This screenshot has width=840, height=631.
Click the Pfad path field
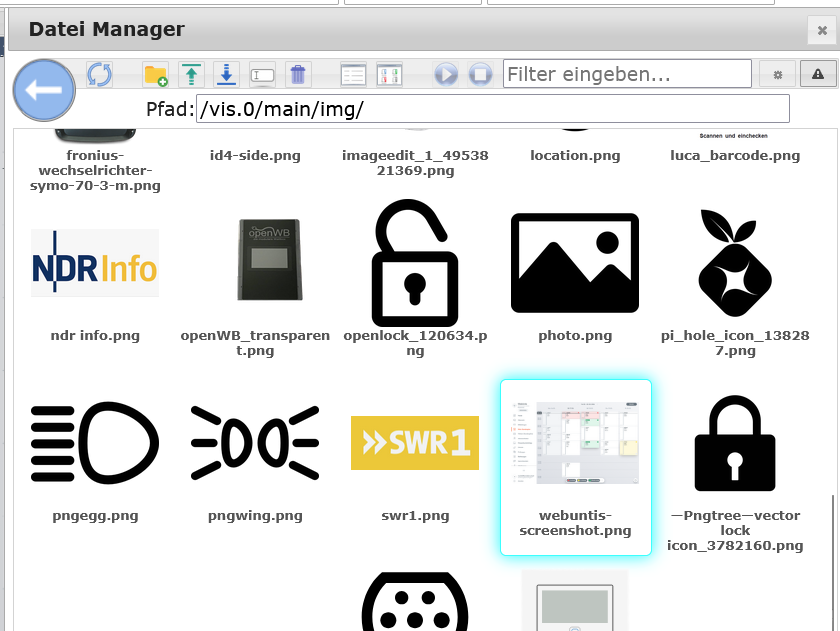pos(492,109)
